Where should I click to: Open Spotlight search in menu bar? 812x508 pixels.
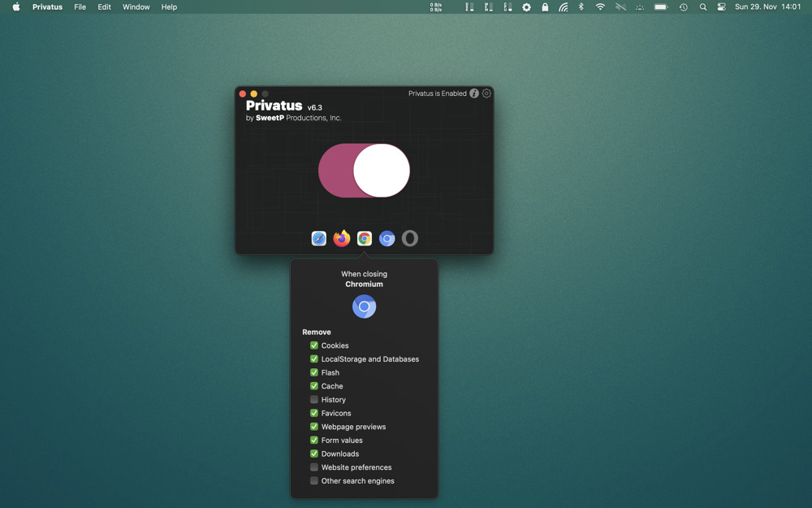coord(702,7)
